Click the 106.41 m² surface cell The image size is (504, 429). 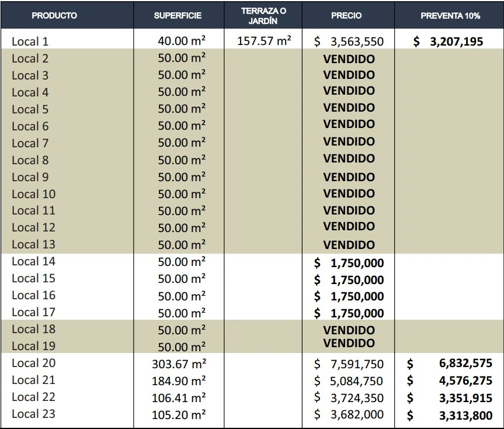[179, 398]
